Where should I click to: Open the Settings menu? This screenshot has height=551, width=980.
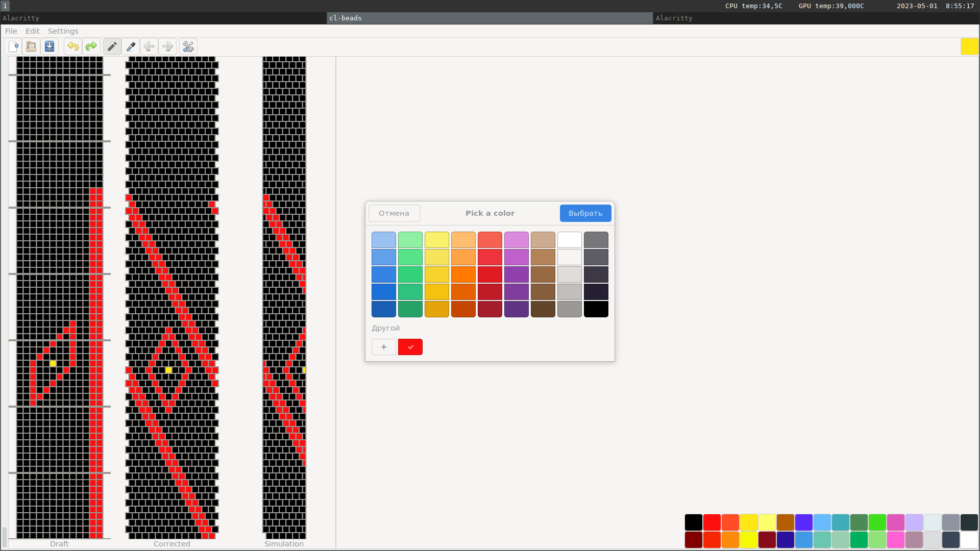coord(63,31)
